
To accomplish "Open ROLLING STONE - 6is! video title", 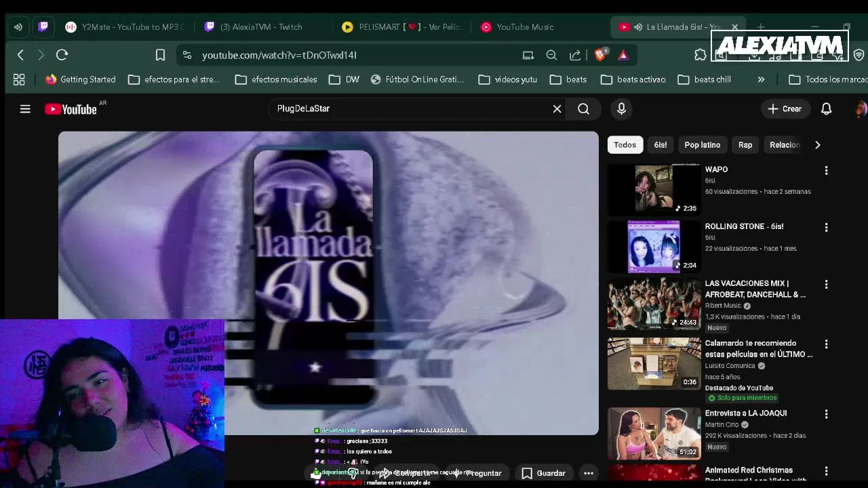I will pos(744,226).
